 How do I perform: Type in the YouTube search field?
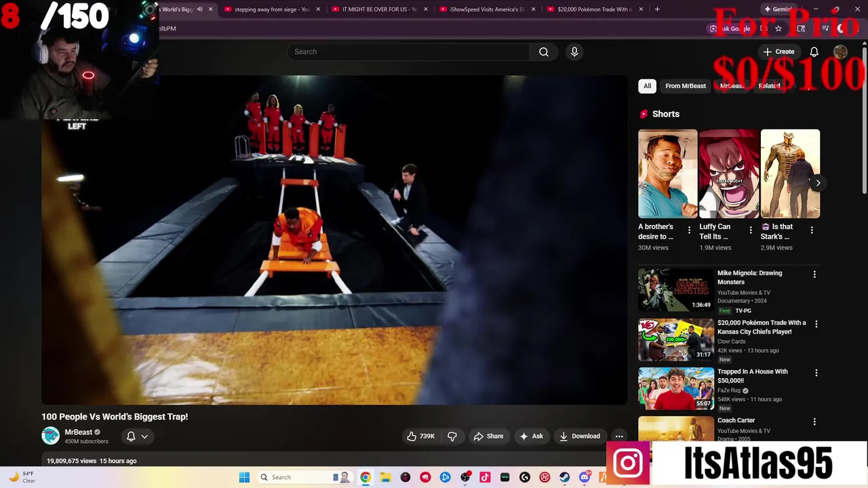[409, 52]
